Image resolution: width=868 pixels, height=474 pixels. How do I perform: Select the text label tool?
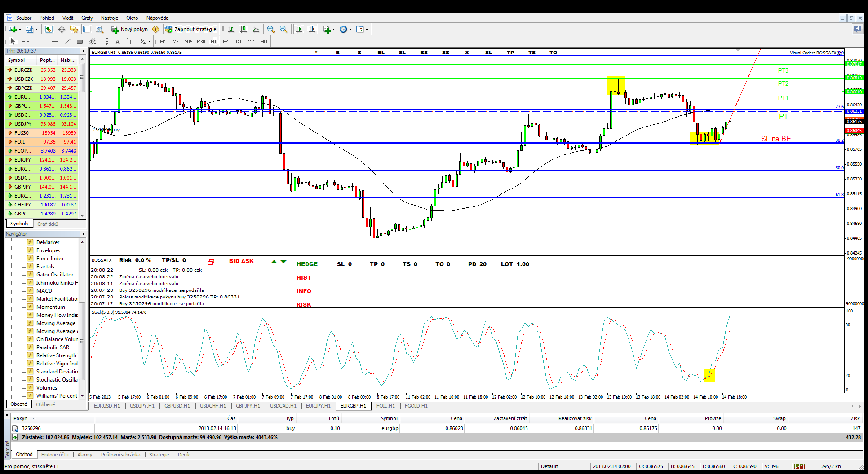tap(130, 41)
